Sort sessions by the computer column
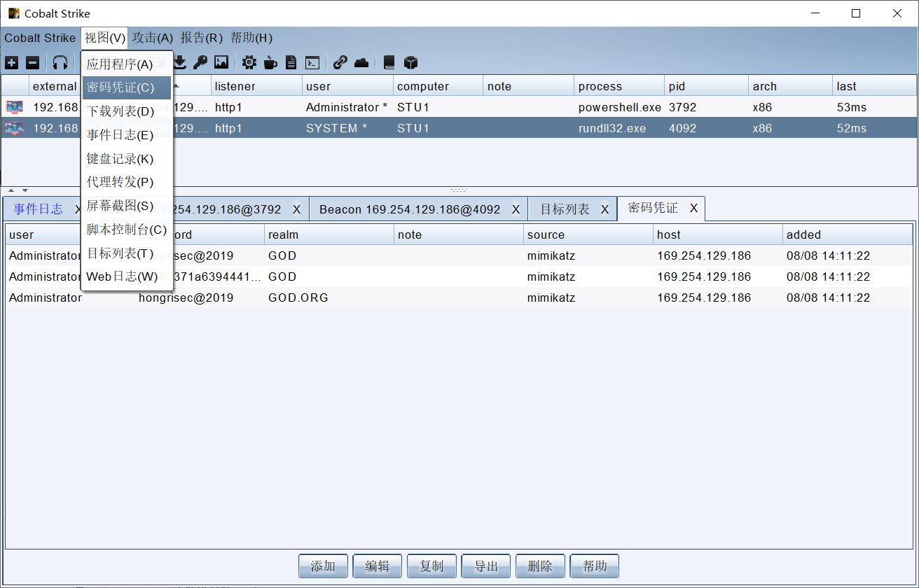Screen dimensions: 919x588 pyautogui.click(x=438, y=86)
